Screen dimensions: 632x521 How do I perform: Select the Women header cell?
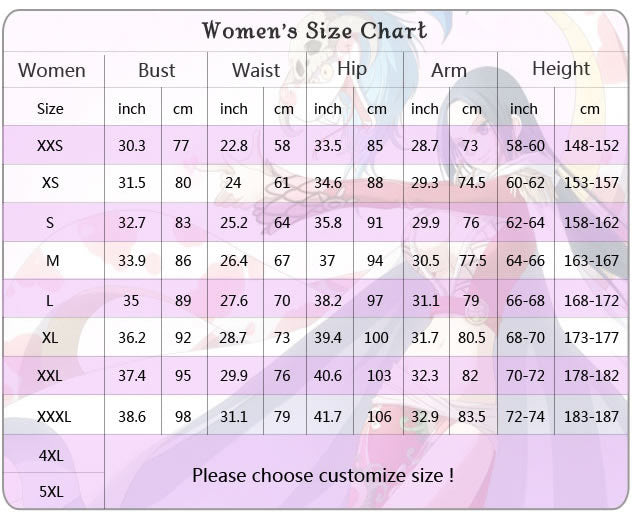pos(52,70)
